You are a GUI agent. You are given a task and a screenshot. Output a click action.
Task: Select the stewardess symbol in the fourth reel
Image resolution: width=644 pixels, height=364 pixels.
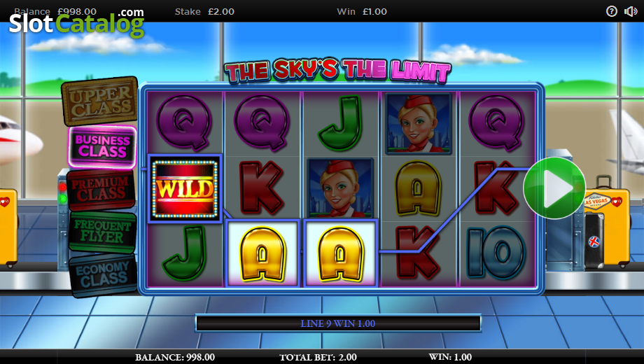(x=418, y=123)
